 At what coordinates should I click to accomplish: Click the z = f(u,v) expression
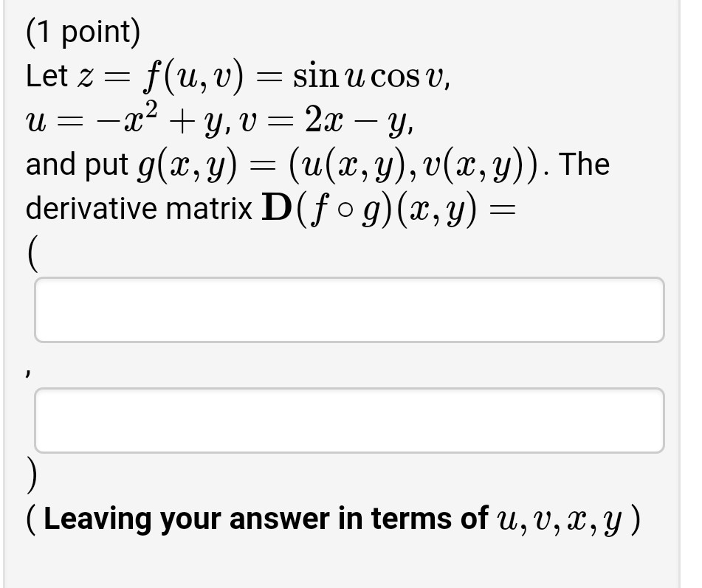click(x=175, y=76)
